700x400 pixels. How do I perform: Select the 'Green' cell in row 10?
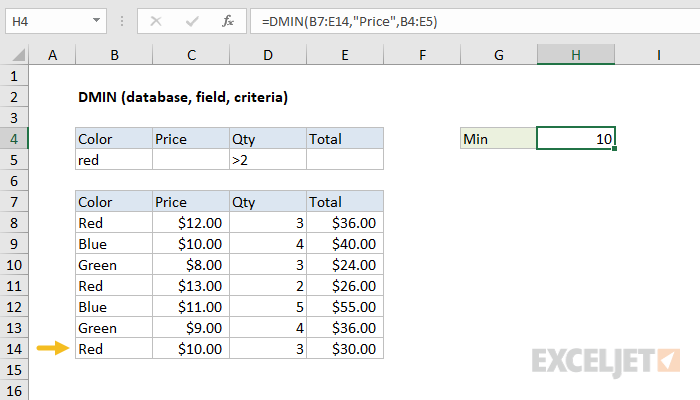point(114,265)
